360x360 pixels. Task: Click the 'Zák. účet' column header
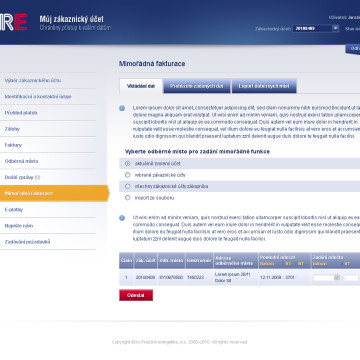(x=145, y=260)
